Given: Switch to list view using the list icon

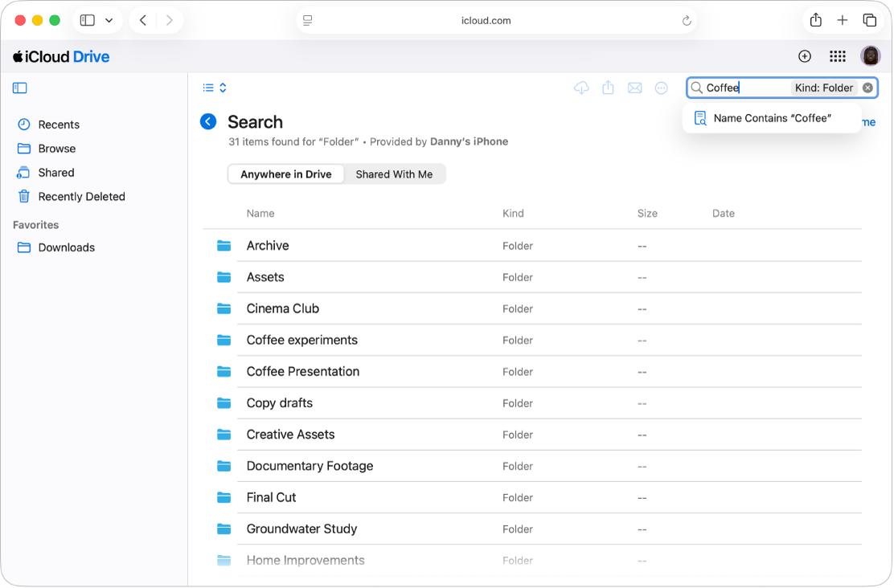Looking at the screenshot, I should tap(208, 88).
